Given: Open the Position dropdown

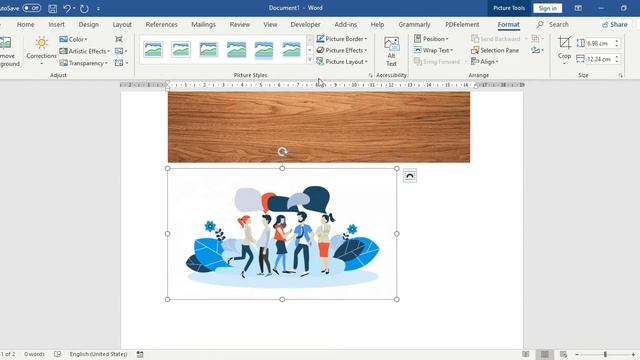Looking at the screenshot, I should [431, 39].
